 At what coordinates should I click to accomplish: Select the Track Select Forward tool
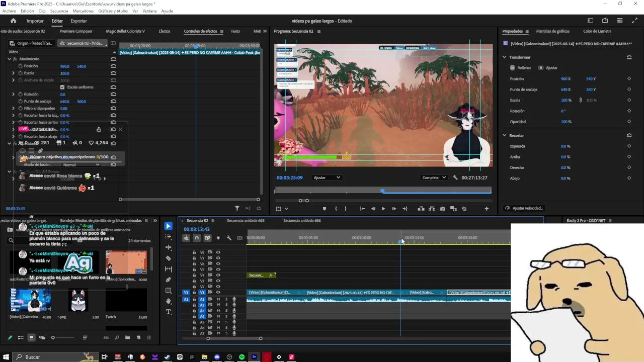(x=169, y=237)
